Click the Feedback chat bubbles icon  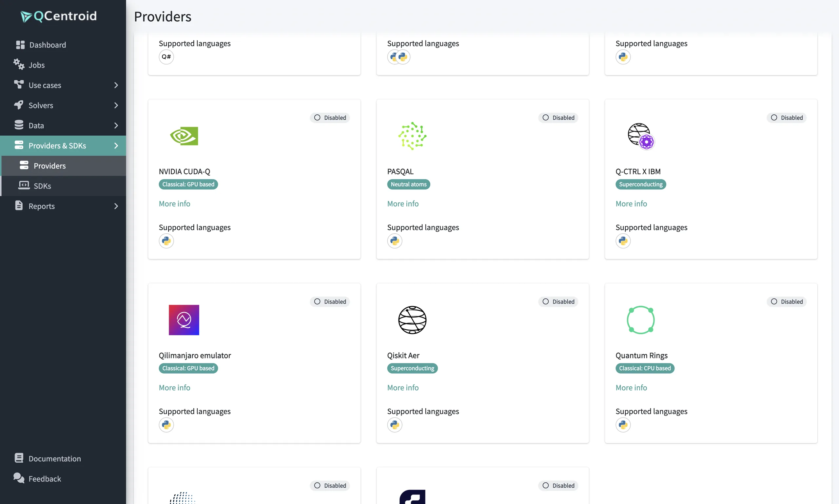tap(19, 478)
